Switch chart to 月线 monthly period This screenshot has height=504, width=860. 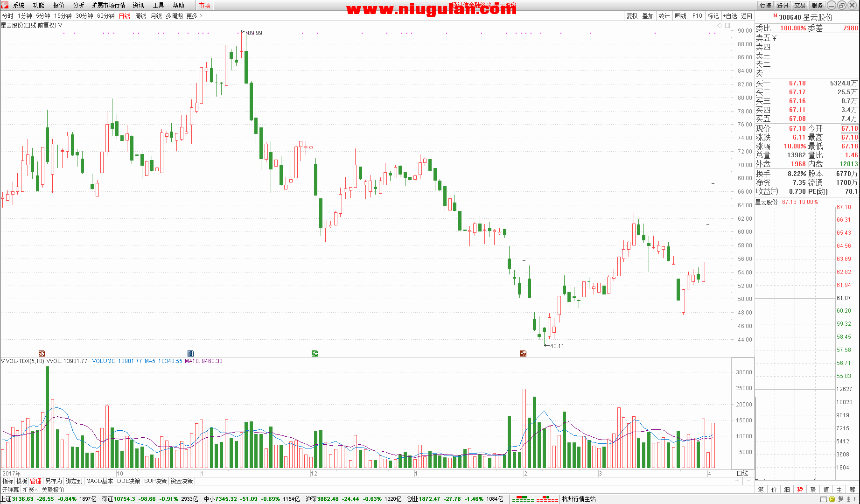156,16
